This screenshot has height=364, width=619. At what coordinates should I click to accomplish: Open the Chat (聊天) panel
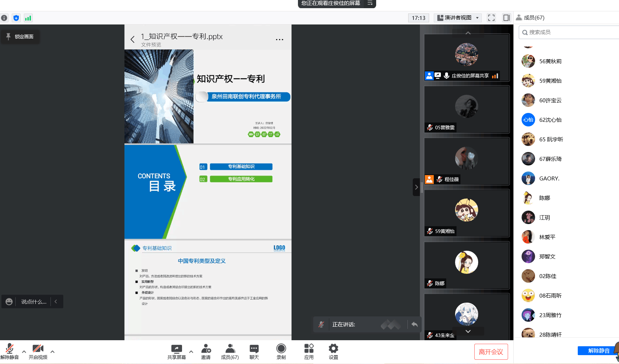[254, 352]
